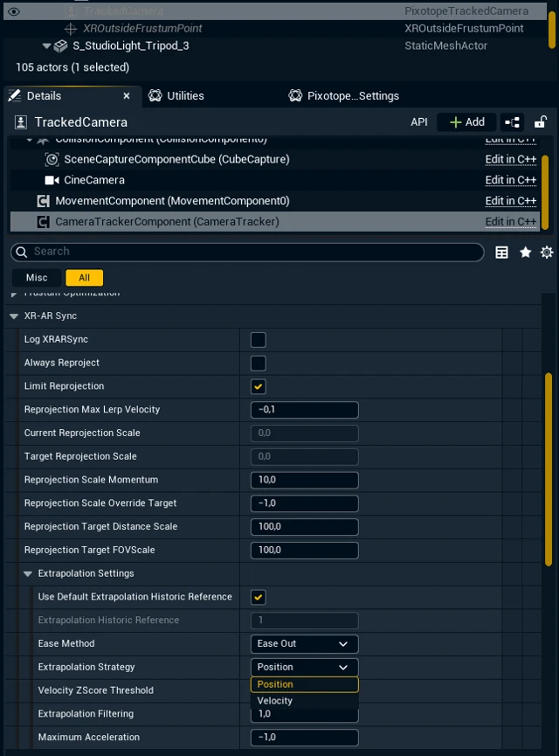Image resolution: width=559 pixels, height=756 pixels.
Task: Open the Ease Method dropdown
Action: click(x=304, y=644)
